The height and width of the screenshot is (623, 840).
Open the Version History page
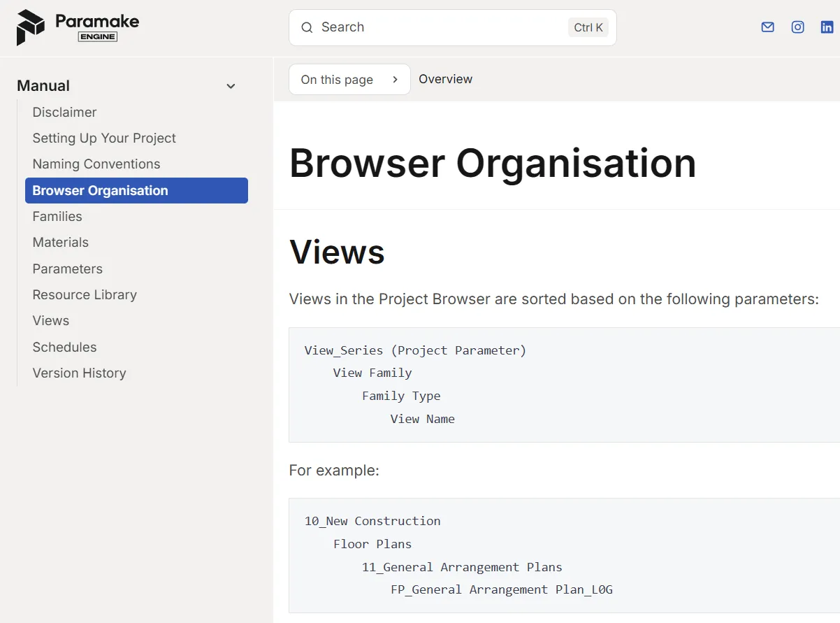[x=79, y=373]
